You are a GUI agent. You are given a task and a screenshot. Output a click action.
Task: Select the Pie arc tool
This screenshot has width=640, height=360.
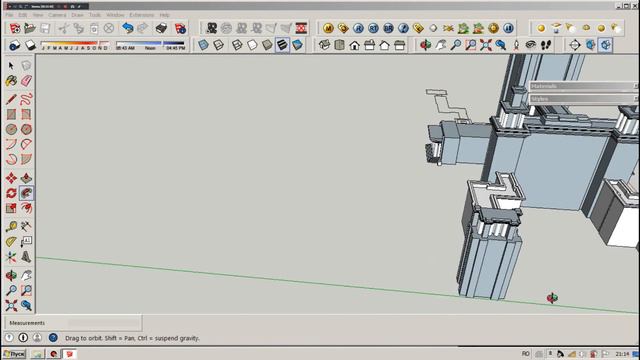26,159
